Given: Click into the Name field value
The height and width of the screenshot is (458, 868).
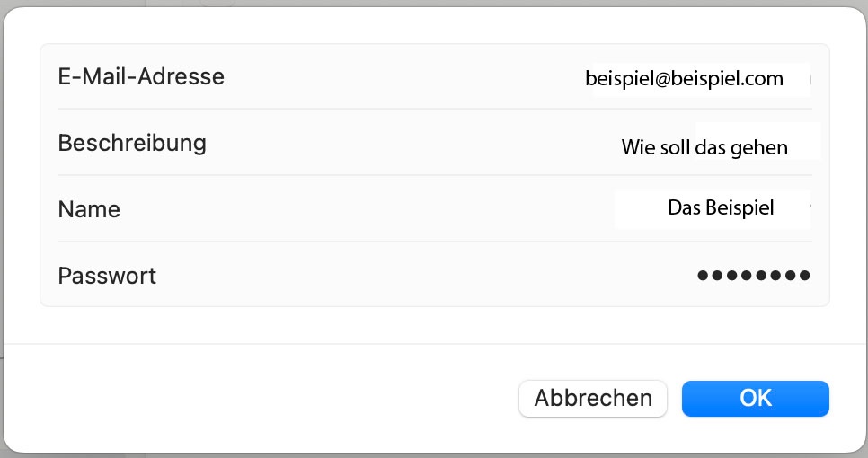Looking at the screenshot, I should pos(719,208).
